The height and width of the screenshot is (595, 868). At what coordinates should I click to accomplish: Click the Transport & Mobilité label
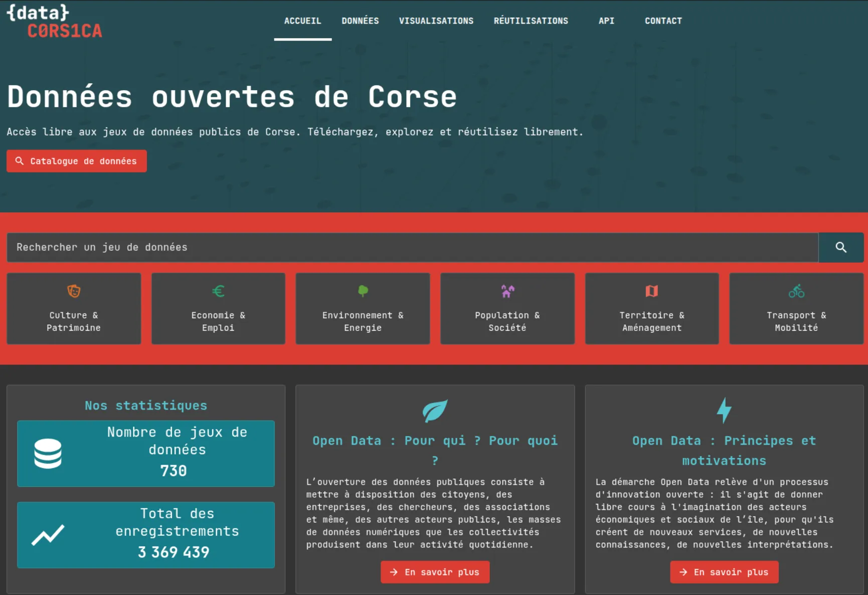[796, 321]
